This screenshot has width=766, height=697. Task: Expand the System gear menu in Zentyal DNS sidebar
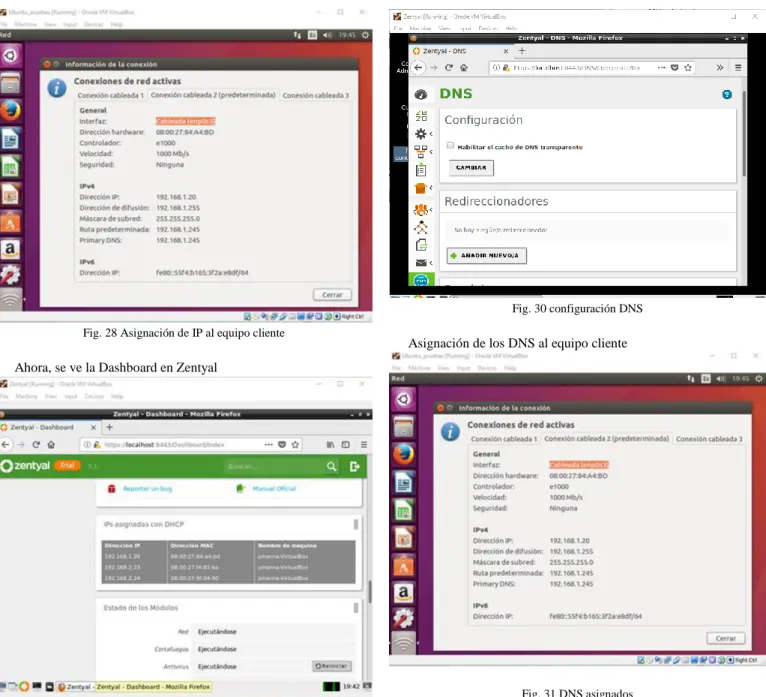[x=423, y=133]
